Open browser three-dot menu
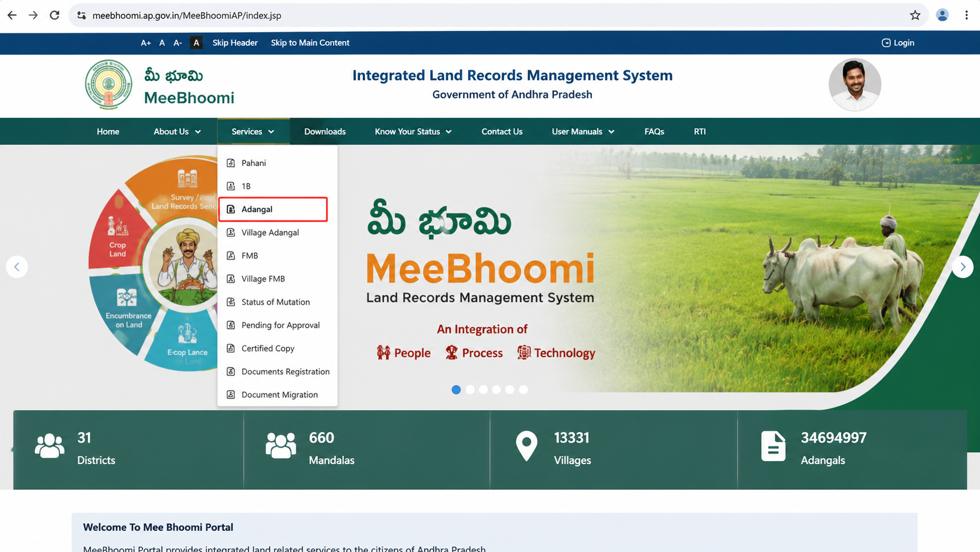 click(x=967, y=15)
